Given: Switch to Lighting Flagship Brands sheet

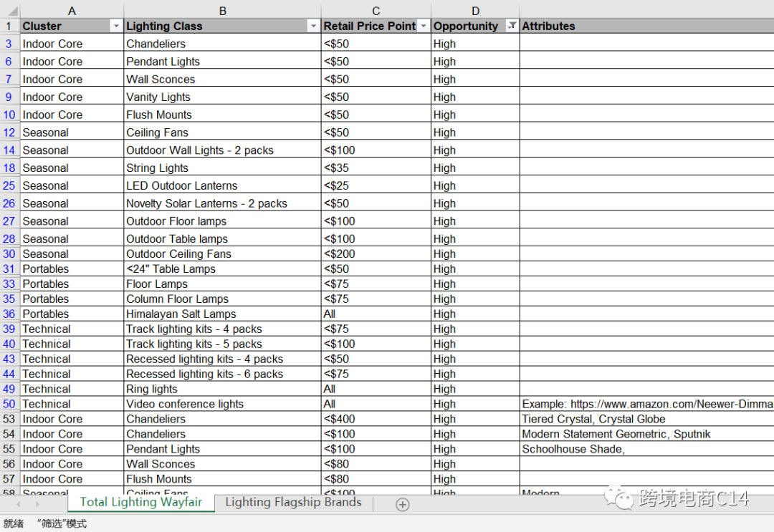Looking at the screenshot, I should (293, 502).
